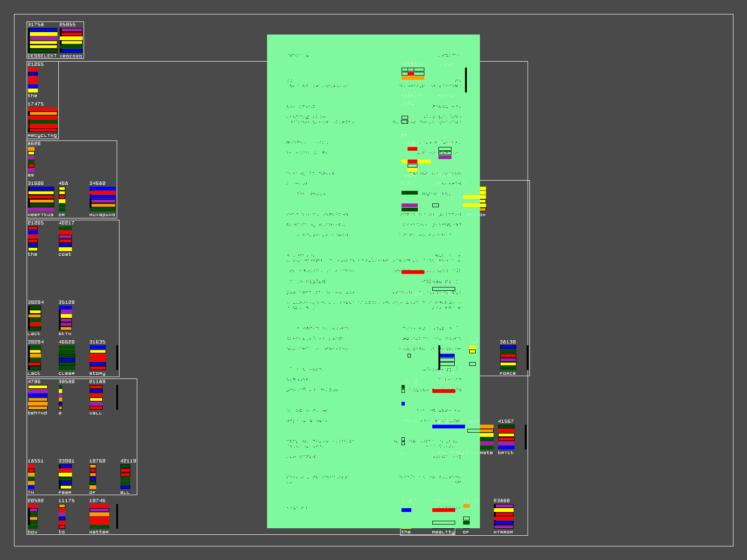Click the skin block numbered 35120
747x560 pixels.
[65, 318]
